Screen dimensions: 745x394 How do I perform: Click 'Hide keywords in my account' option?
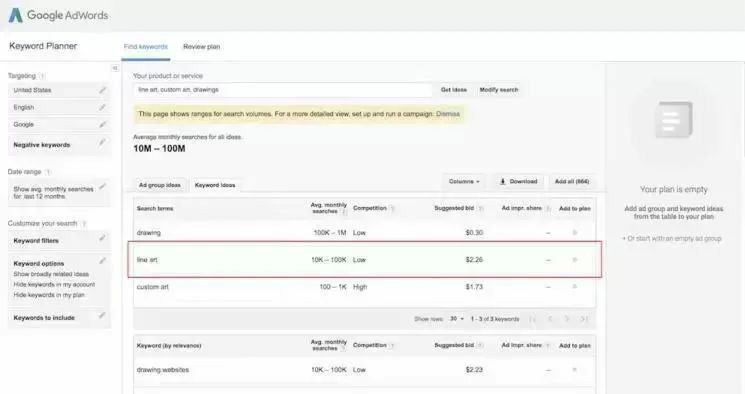(x=54, y=285)
